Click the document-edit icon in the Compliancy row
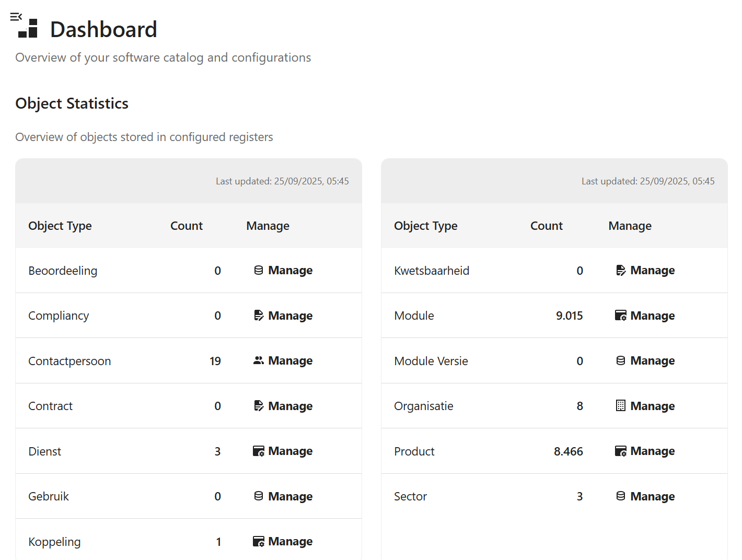This screenshot has height=560, width=742. click(259, 315)
